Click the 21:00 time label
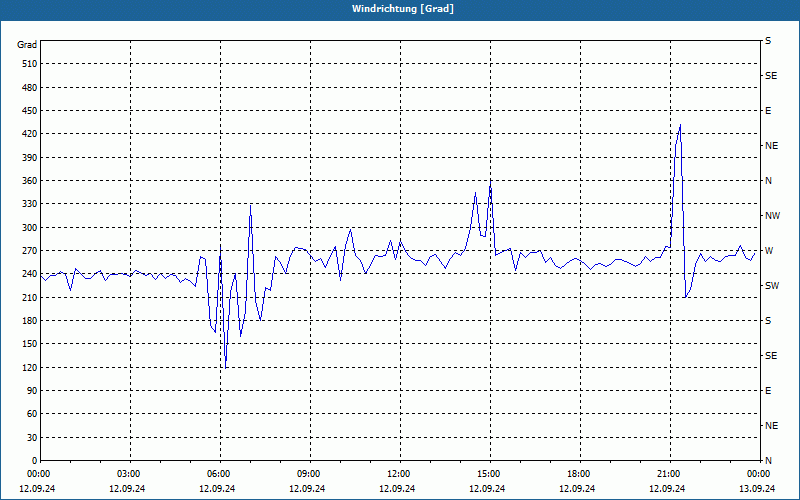 (669, 474)
